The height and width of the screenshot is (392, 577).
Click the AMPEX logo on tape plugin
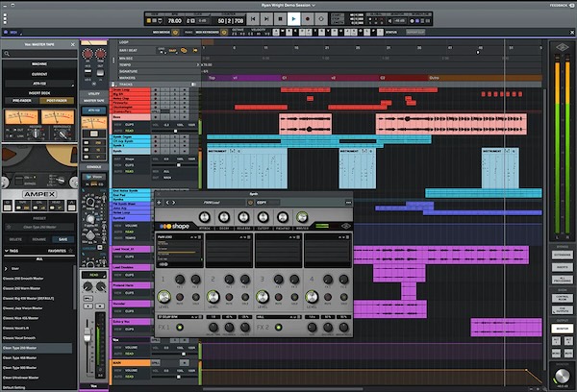tap(39, 194)
